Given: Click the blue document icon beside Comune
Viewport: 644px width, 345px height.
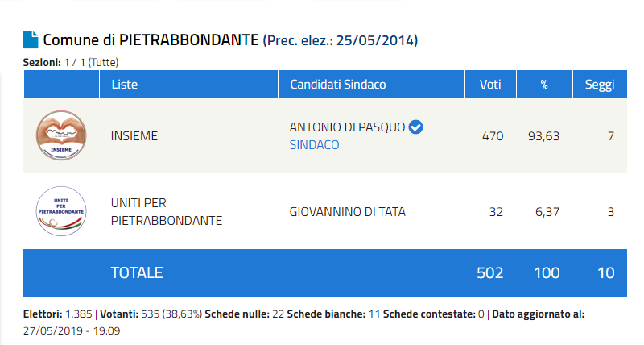Looking at the screenshot, I should (31, 39).
